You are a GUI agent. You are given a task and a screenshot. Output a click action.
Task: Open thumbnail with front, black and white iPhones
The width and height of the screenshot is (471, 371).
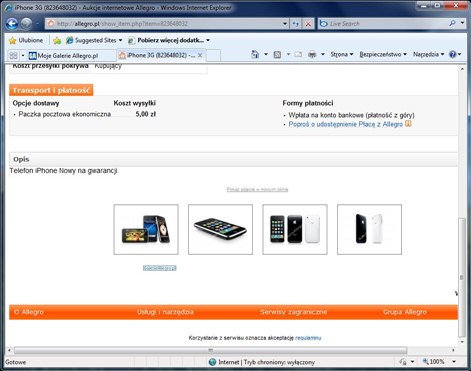coord(295,229)
